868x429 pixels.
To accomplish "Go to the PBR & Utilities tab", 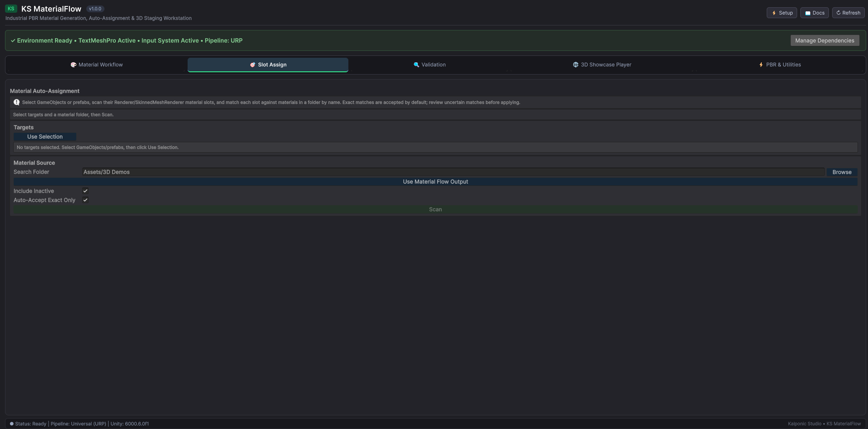I will (x=779, y=65).
